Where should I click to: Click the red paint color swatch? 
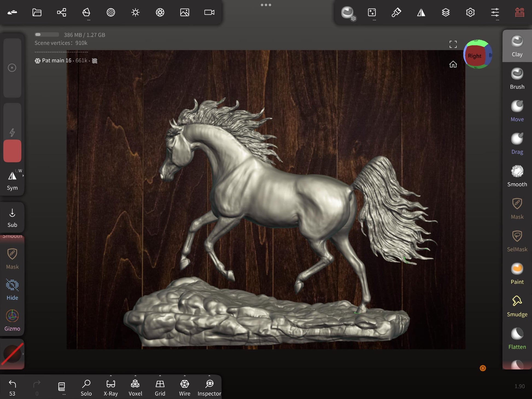click(x=12, y=151)
